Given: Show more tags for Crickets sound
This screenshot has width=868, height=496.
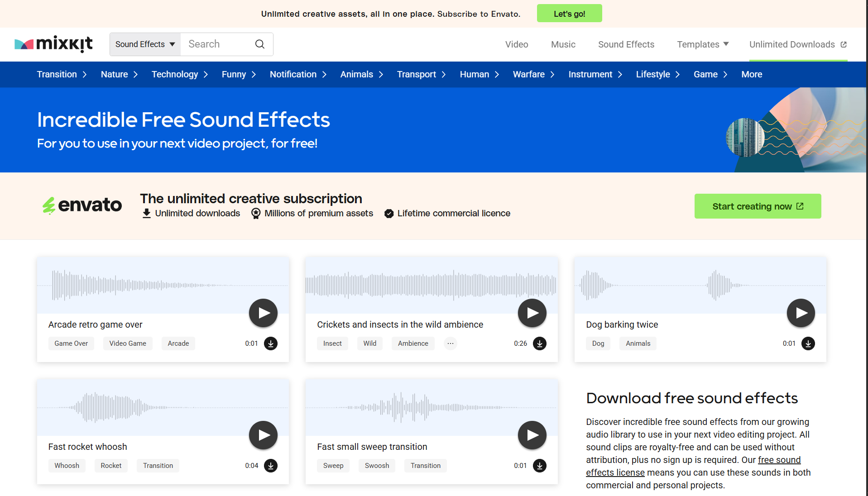Looking at the screenshot, I should pyautogui.click(x=450, y=343).
